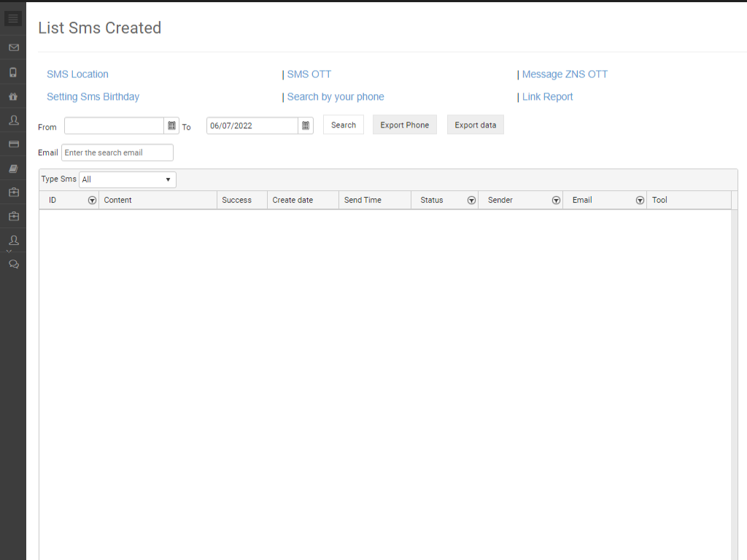Open the book icon in sidebar
Image resolution: width=747 pixels, height=560 pixels.
(x=13, y=168)
